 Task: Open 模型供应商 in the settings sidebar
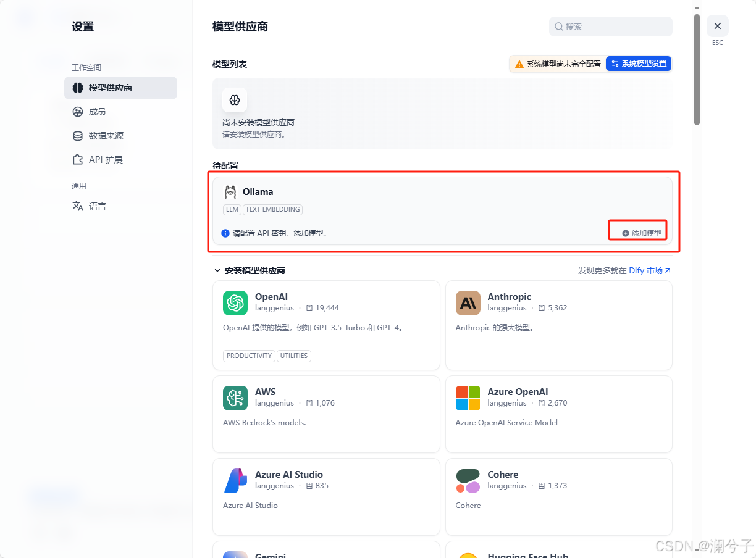(120, 88)
